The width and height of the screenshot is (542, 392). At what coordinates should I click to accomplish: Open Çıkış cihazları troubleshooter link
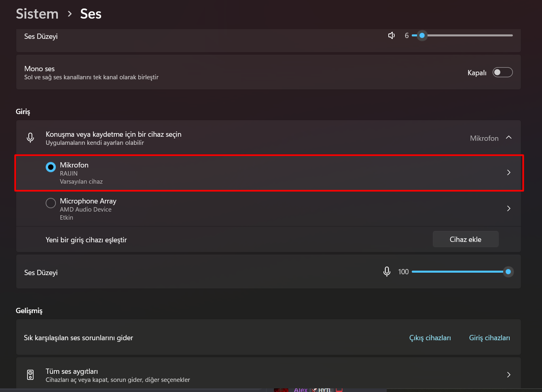[430, 338]
